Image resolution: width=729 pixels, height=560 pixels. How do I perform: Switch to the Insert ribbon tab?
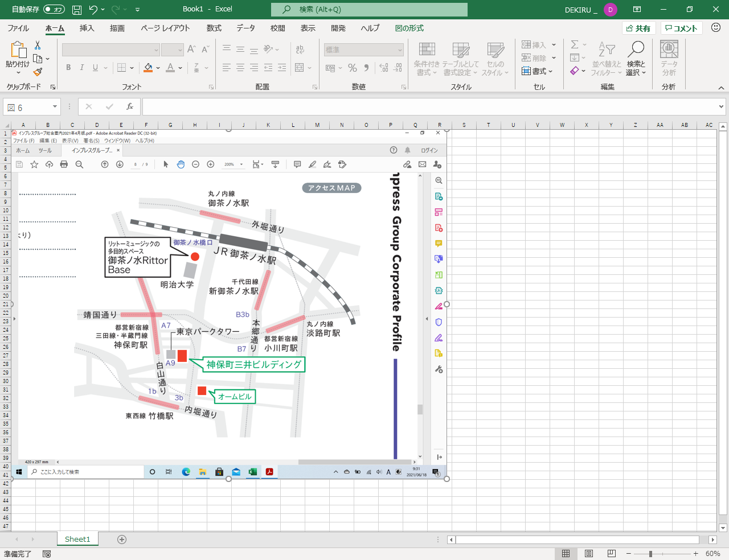click(87, 28)
